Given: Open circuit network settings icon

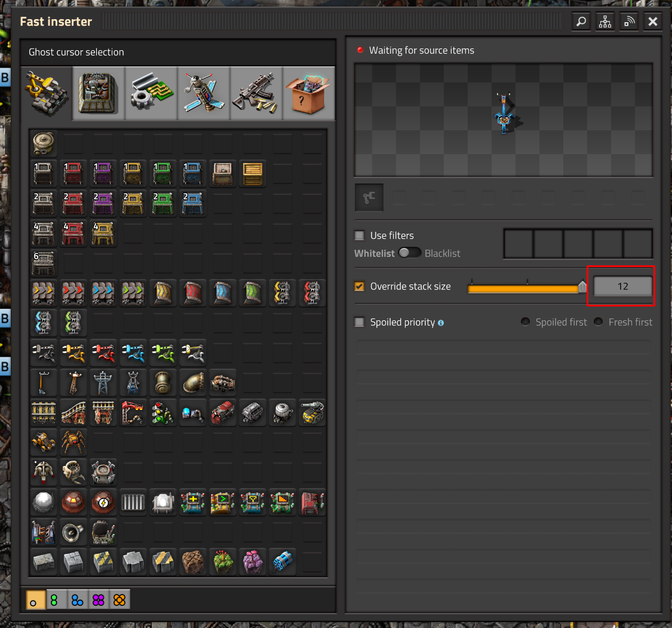Looking at the screenshot, I should click(605, 22).
